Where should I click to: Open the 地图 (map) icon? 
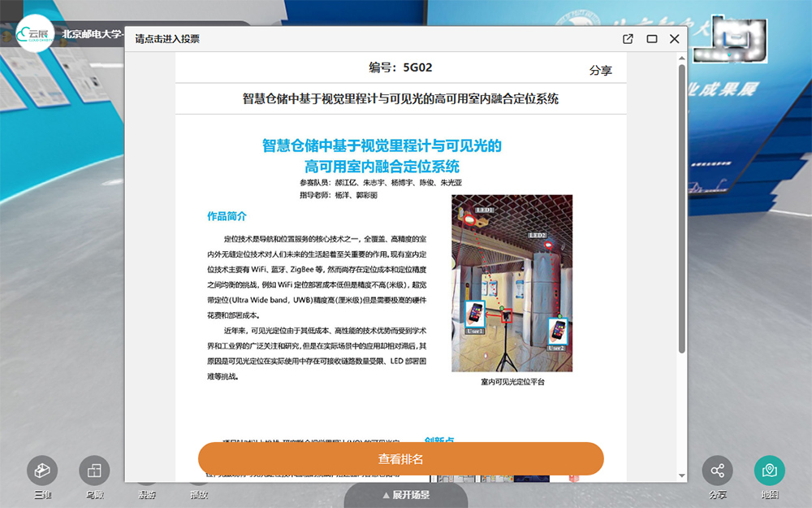768,469
